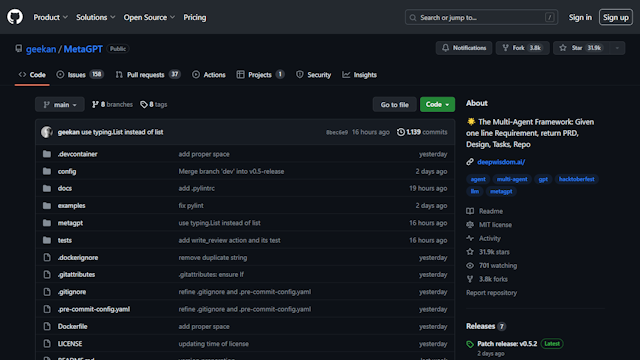
Task: Click geekan's avatar in latest commit
Action: coord(47,132)
